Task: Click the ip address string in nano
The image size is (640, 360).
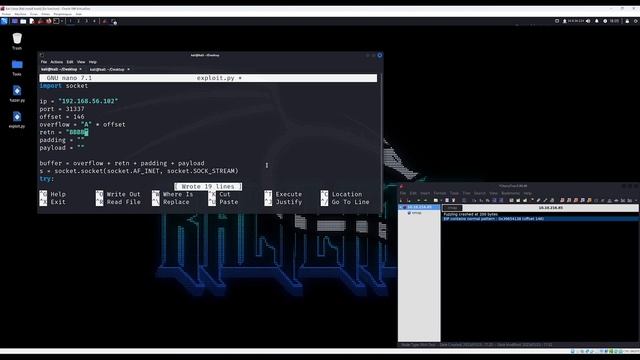Action: 88,101
